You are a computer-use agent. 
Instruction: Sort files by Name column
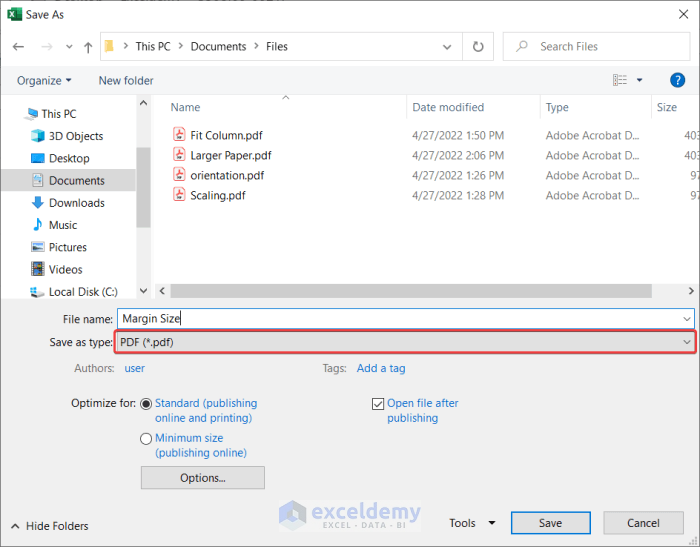(x=185, y=107)
